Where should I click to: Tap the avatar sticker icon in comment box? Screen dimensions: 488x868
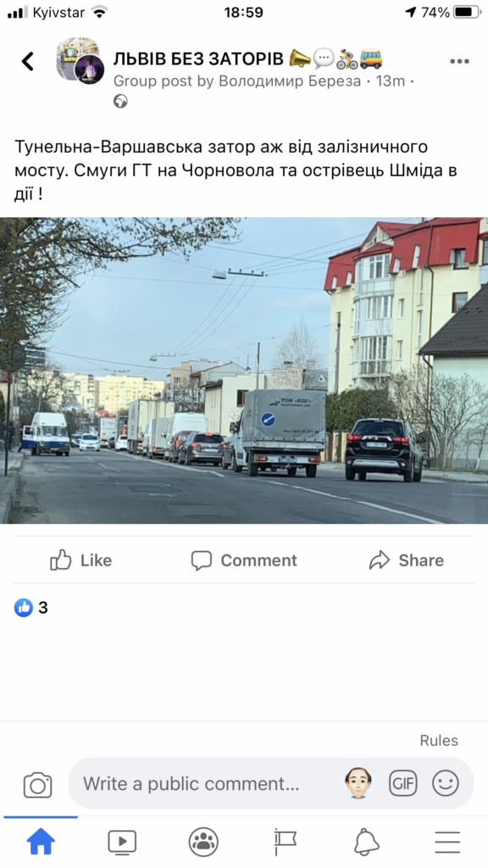[x=358, y=782]
